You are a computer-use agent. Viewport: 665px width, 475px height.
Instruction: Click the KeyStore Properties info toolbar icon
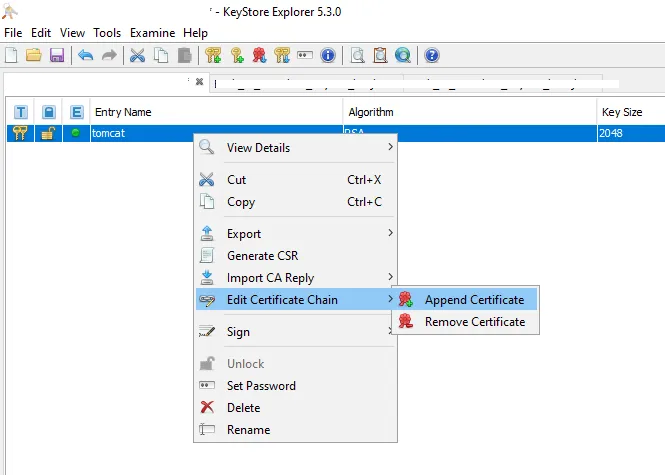(328, 55)
